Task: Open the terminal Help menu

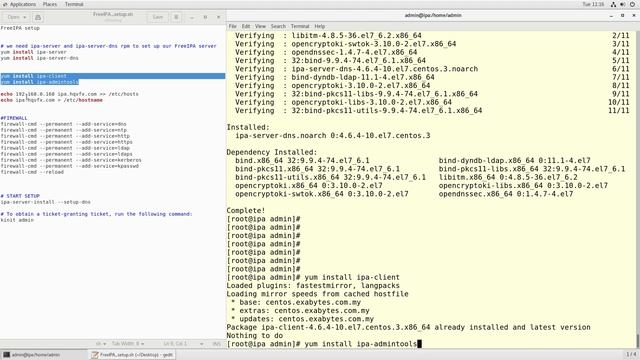Action: coord(320,26)
